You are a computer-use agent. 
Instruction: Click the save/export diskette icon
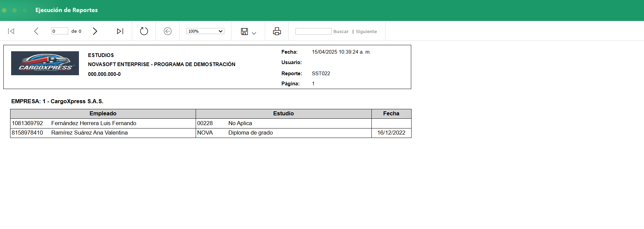coord(245,31)
